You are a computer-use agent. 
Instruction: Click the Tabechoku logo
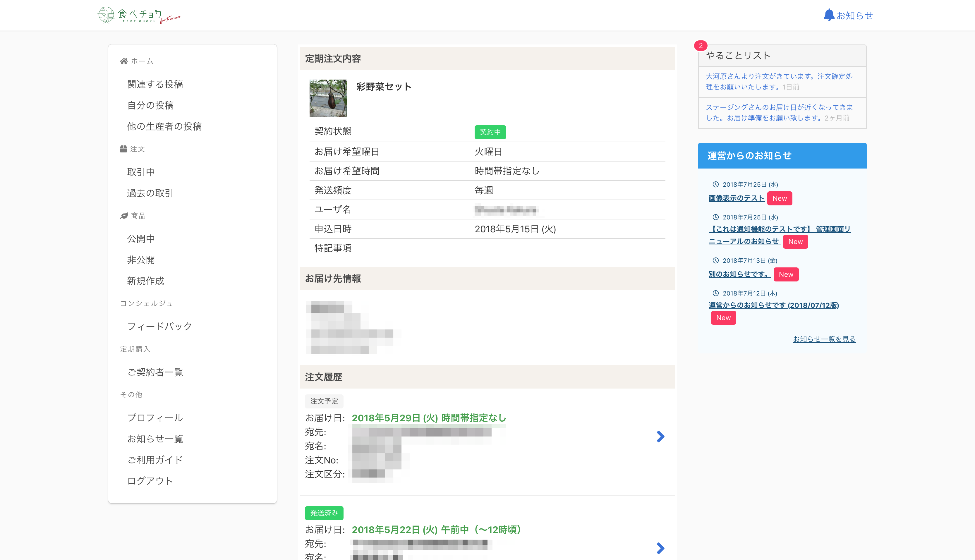(139, 16)
